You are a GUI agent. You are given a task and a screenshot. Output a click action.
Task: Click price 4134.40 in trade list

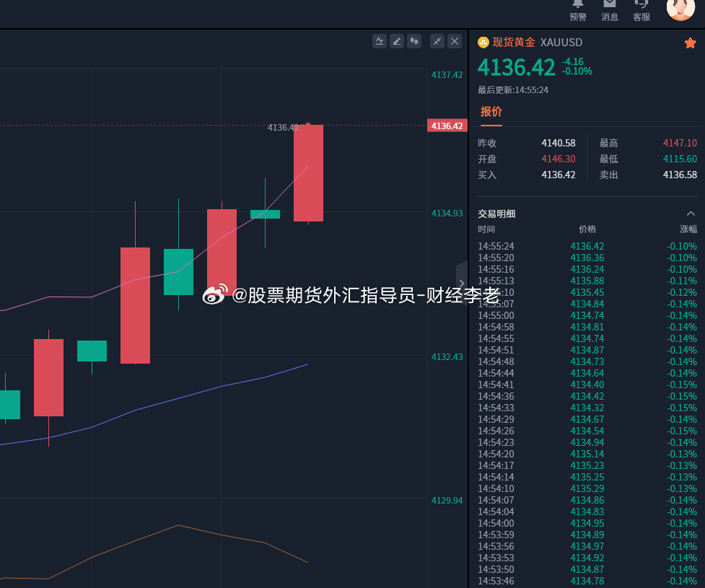pos(587,385)
